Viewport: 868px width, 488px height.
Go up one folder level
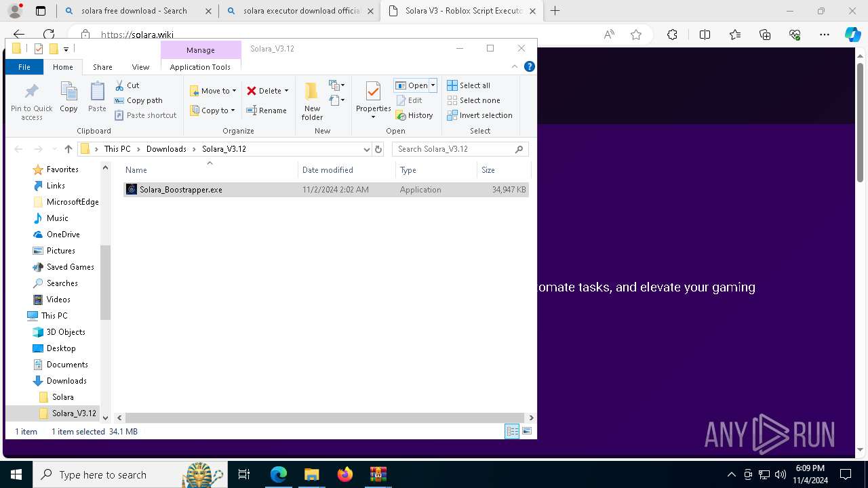(x=68, y=149)
